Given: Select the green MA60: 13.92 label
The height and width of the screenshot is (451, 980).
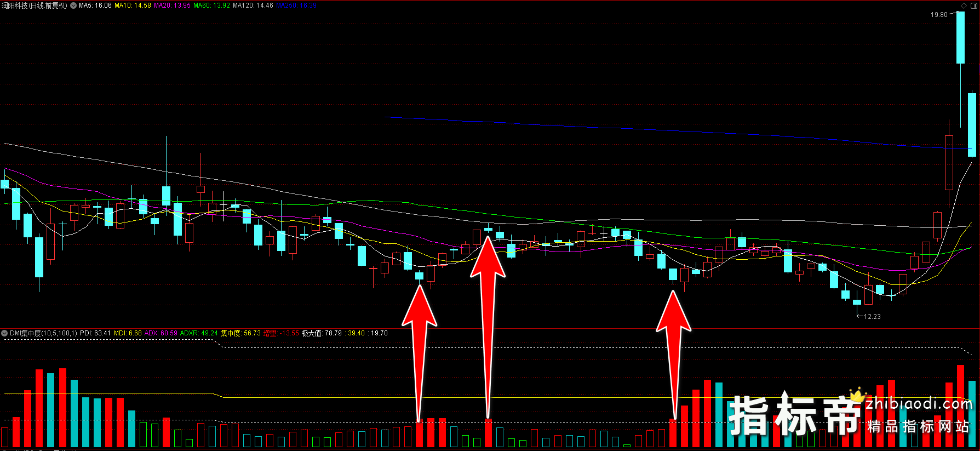Looking at the screenshot, I should pyautogui.click(x=211, y=5).
